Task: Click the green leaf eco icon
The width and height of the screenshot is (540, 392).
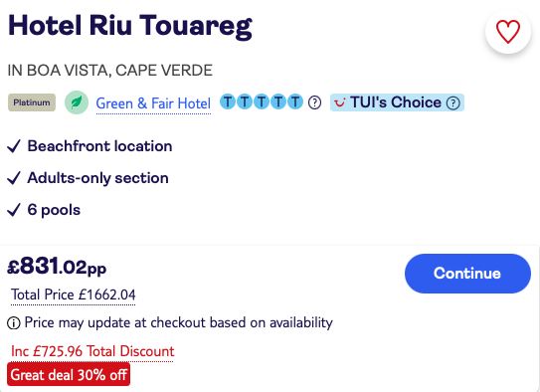Action: pyautogui.click(x=77, y=102)
